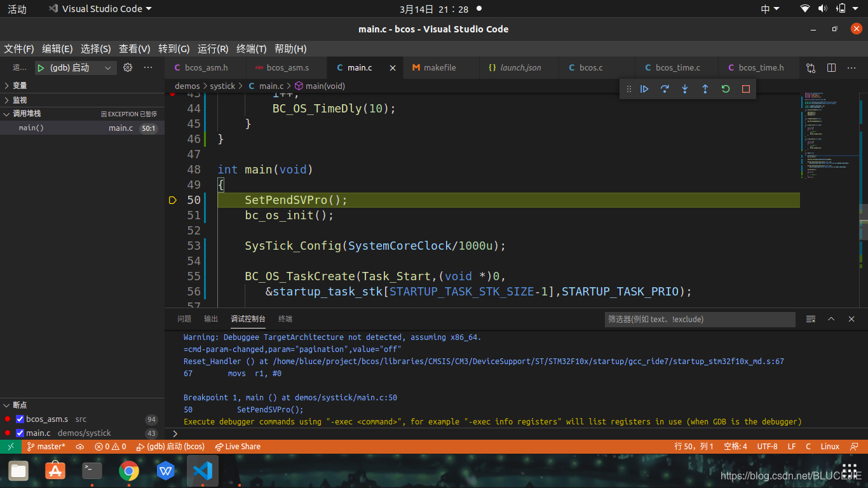Open the 运行(R) menu
This screenshot has width=868, height=488.
coord(213,49)
